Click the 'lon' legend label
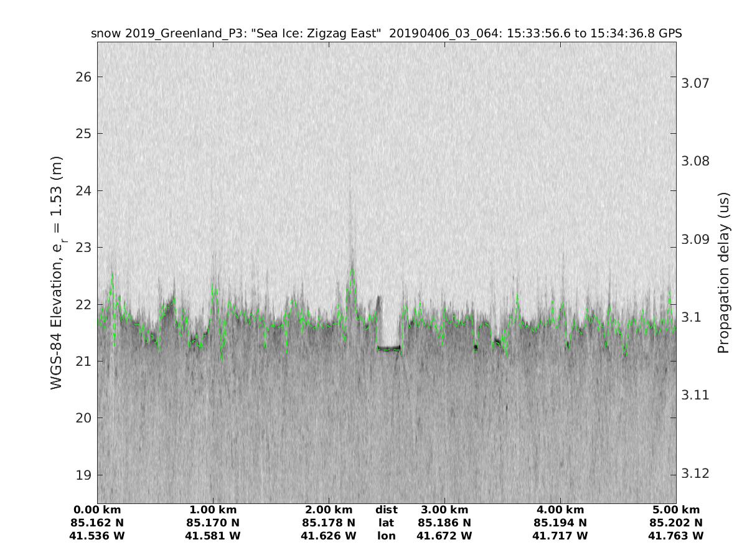The width and height of the screenshot is (747, 560). [386, 536]
